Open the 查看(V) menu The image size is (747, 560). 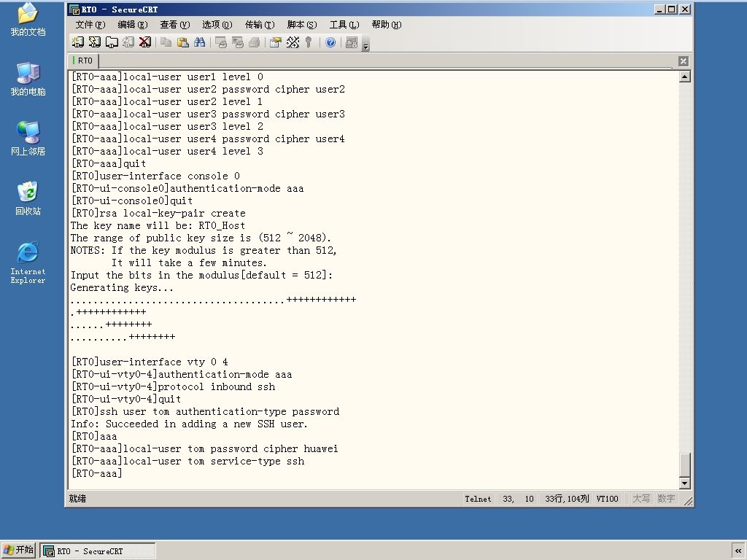click(175, 25)
